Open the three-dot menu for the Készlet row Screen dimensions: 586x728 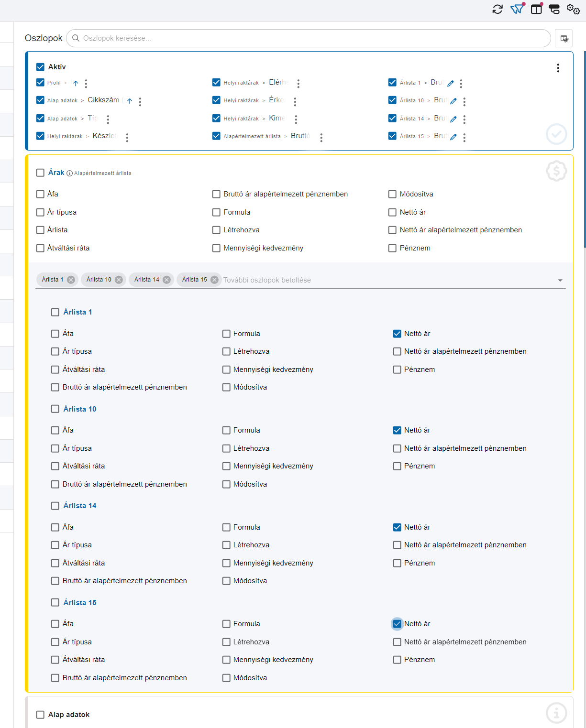coord(127,138)
